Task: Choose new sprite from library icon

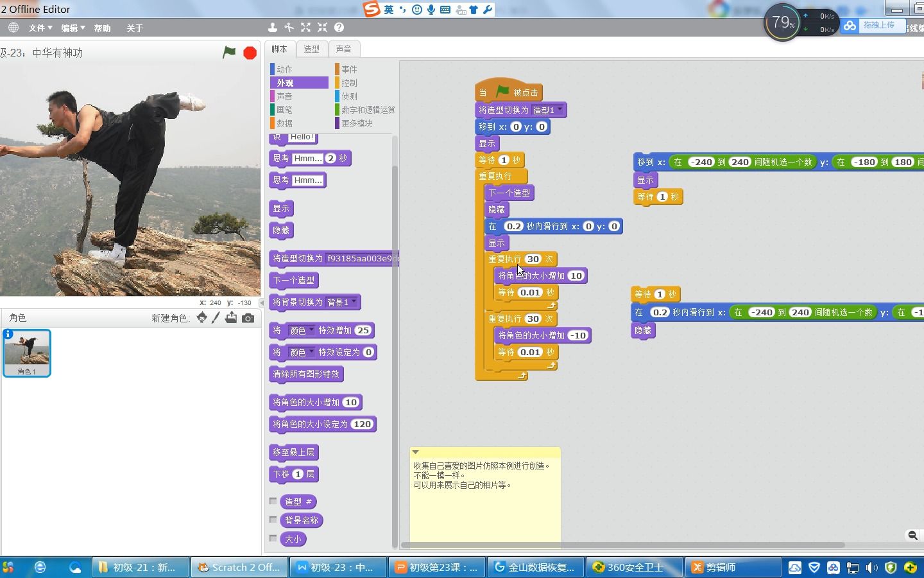Action: coord(201,317)
